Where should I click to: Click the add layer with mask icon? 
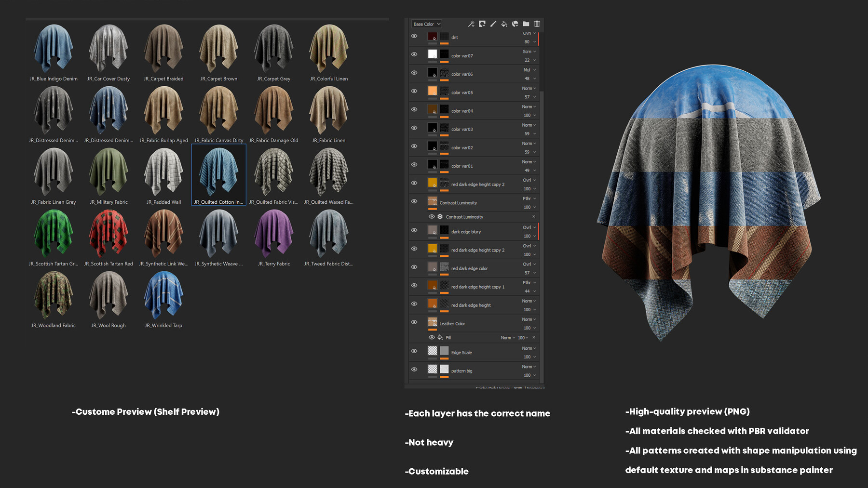(482, 24)
